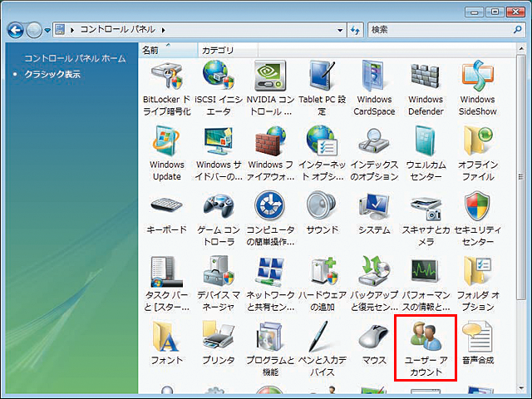Open Windows SideShow icon

point(477,87)
